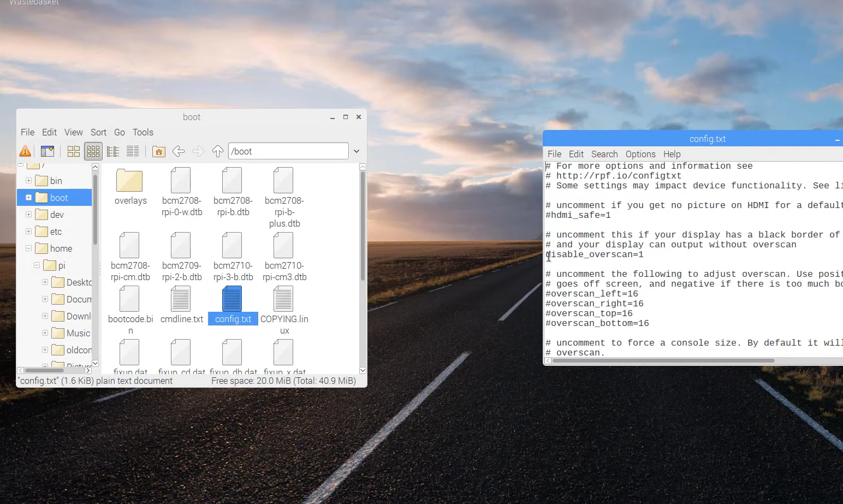Click the editor horizontal scrollbar
The image size is (843, 504).
664,361
